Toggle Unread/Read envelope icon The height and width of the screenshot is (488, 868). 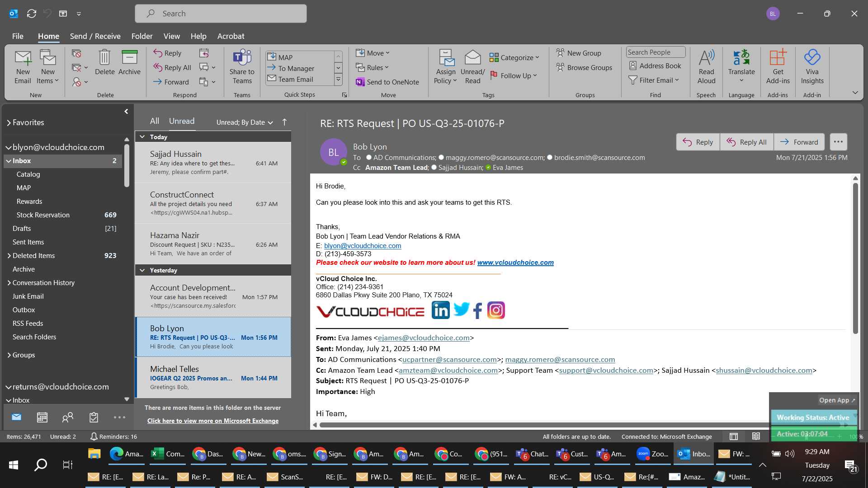click(x=472, y=67)
